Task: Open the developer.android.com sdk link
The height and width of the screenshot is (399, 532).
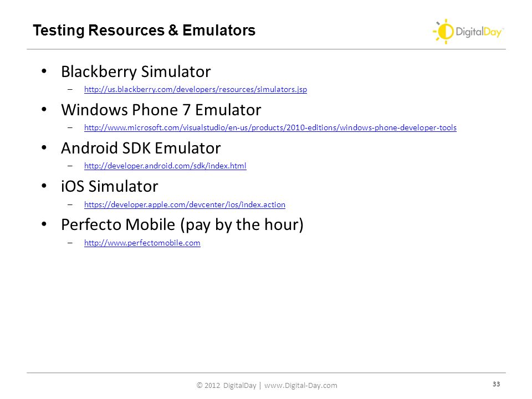Action: point(165,166)
